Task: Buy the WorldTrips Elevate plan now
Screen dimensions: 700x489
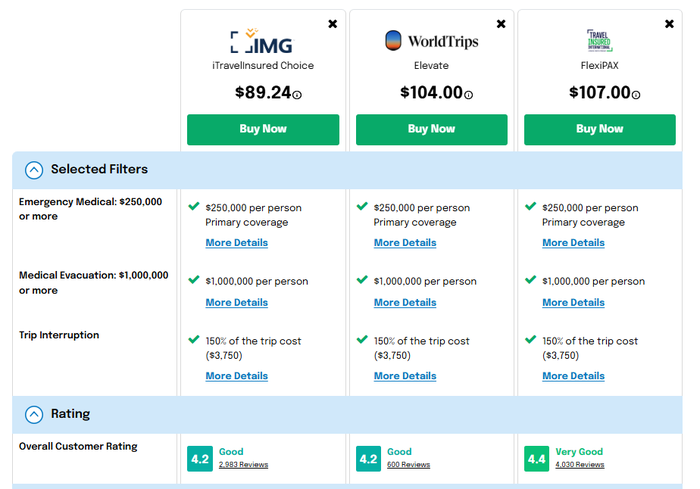Action: 432,130
